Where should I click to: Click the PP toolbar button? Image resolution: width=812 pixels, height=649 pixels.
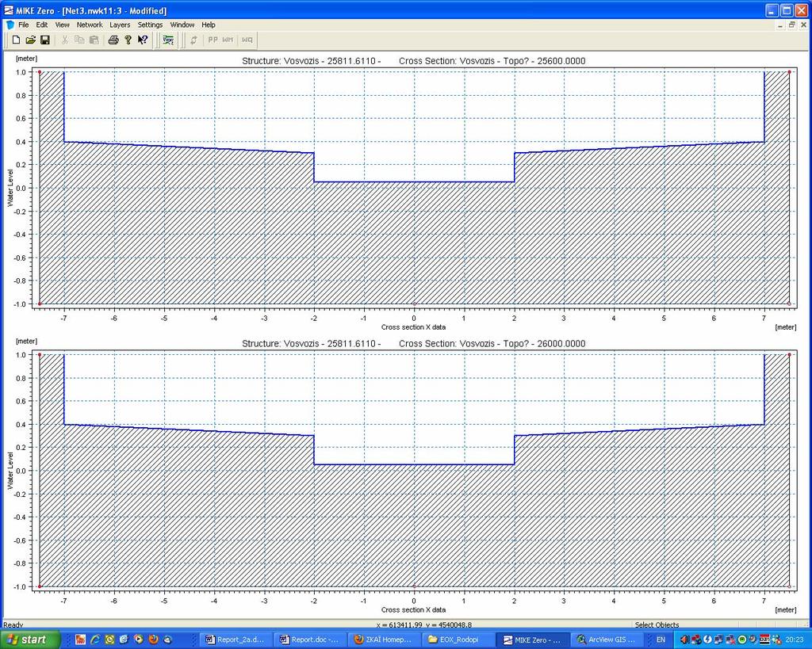(x=213, y=40)
